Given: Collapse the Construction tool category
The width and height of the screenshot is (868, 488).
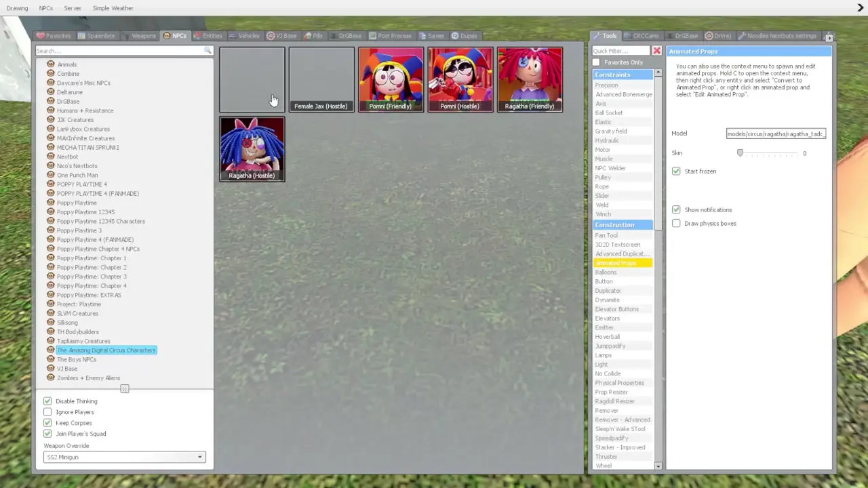Looking at the screenshot, I should tap(623, 225).
